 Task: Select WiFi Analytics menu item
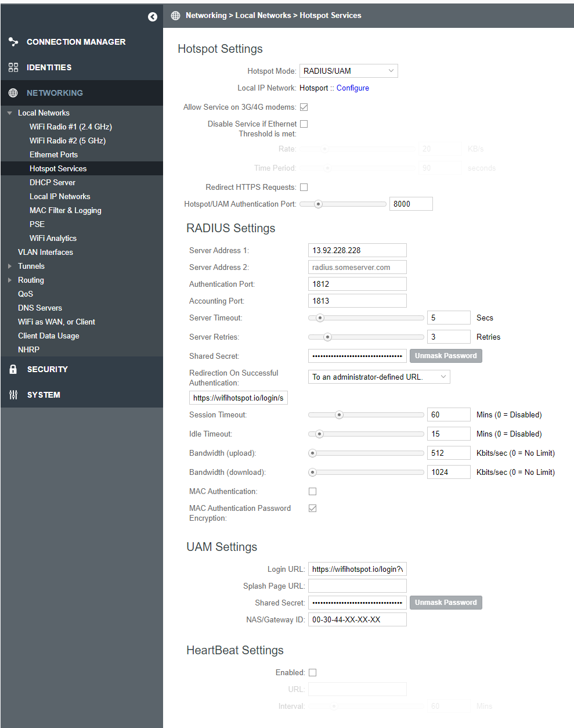(53, 238)
